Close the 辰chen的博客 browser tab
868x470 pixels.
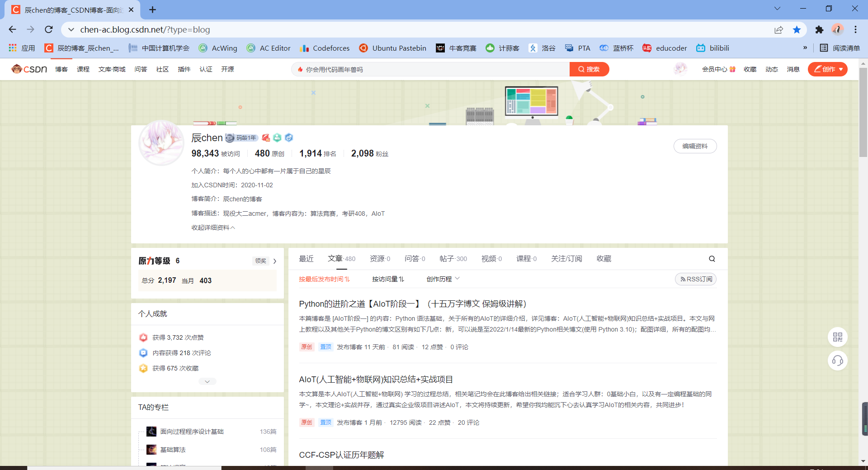[131, 9]
